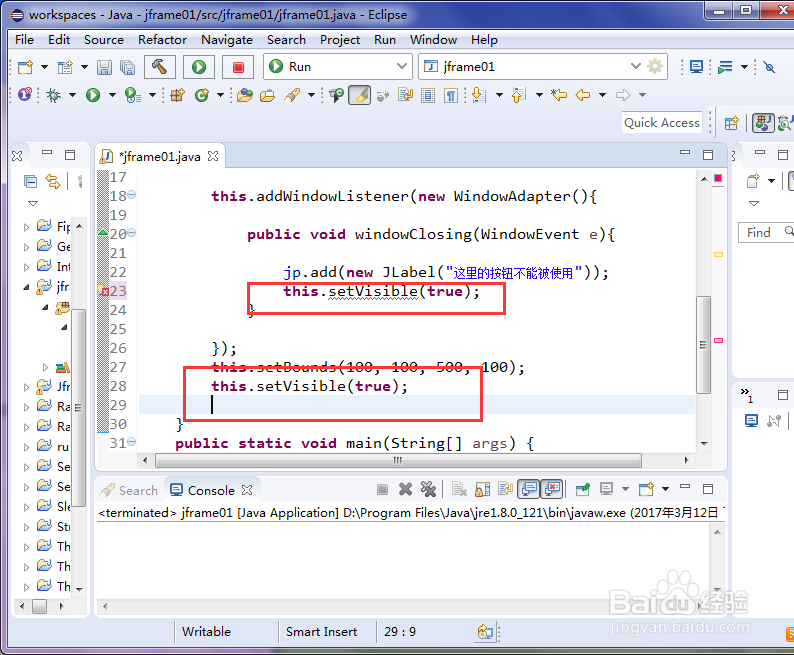Toggle Word Wrap in Console
Viewport: 794px width, 655px height.
505,489
